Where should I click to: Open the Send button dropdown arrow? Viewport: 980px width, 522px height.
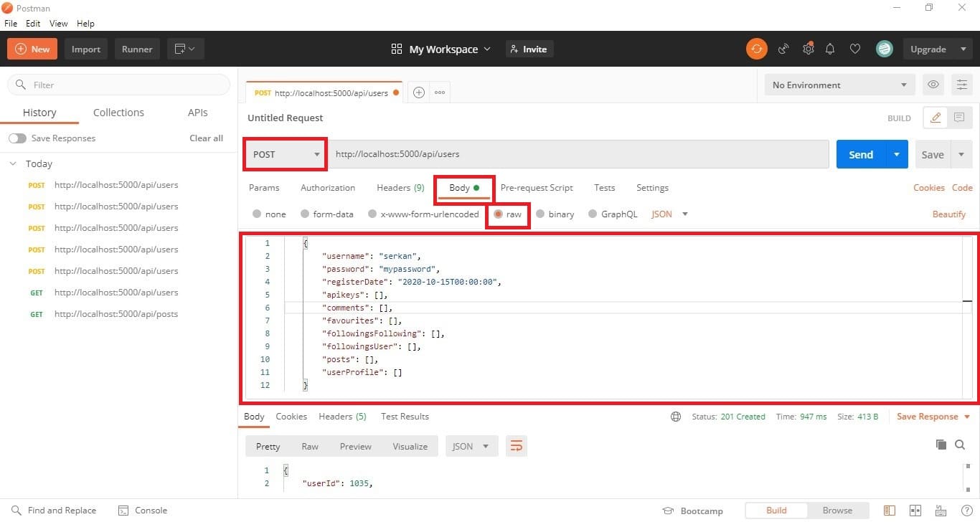tap(896, 154)
